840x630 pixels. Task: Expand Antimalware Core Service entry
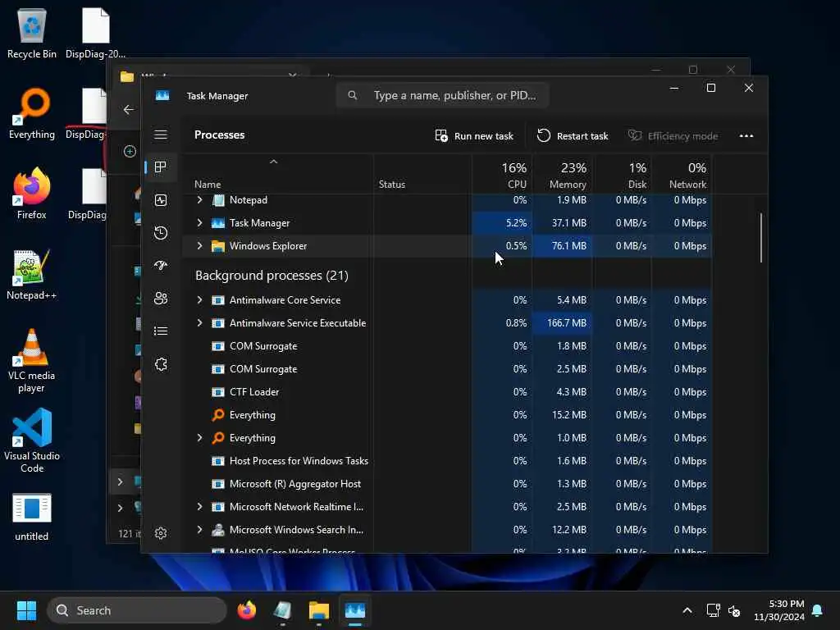pos(200,300)
